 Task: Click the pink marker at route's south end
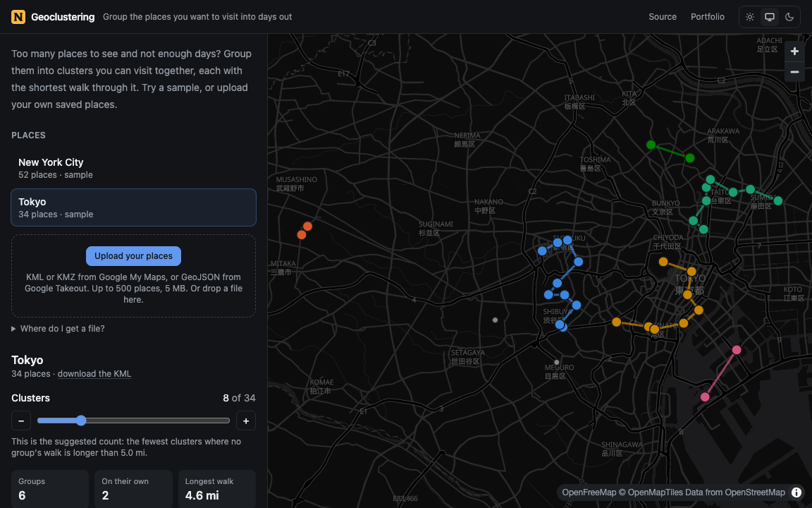coord(705,397)
